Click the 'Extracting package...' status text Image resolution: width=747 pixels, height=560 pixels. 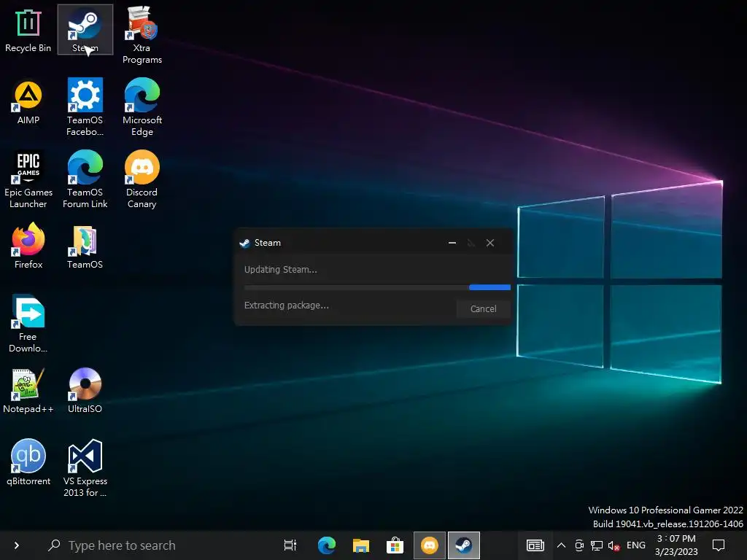286,306
